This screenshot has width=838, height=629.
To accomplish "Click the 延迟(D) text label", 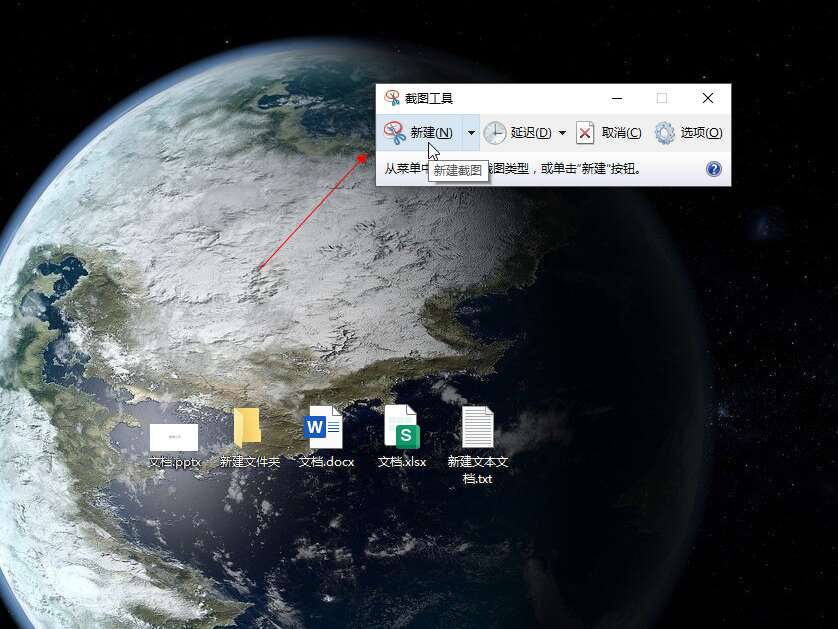I will coord(531,132).
